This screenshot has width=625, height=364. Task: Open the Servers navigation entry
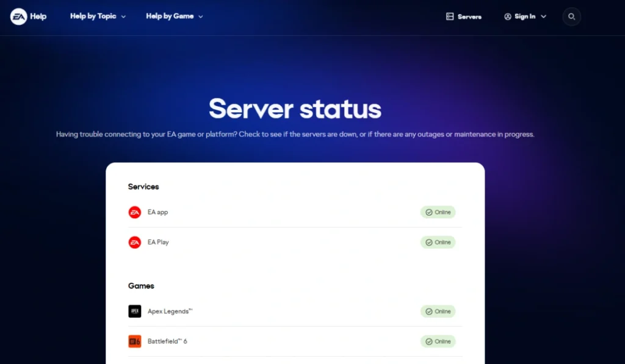pos(464,16)
